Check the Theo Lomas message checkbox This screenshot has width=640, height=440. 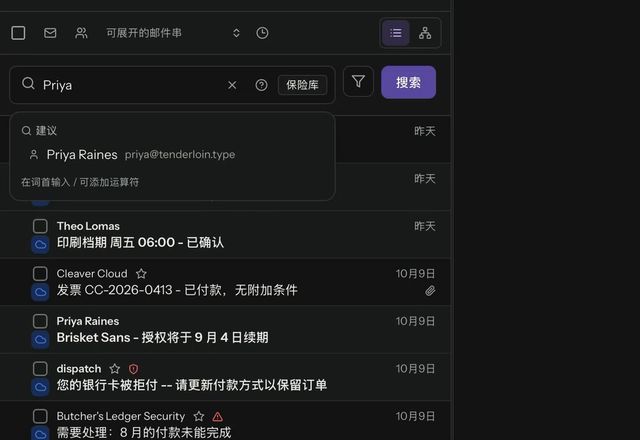click(x=40, y=226)
